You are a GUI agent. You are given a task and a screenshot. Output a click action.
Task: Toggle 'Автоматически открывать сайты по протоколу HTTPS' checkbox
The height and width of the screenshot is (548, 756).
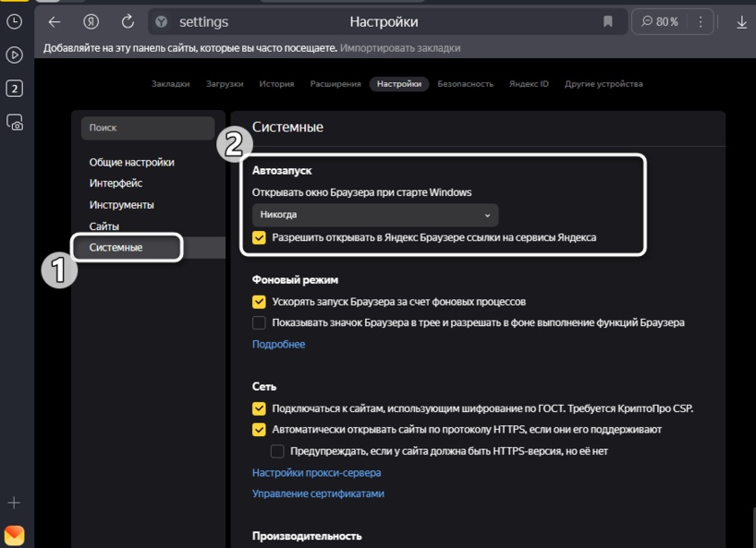(x=259, y=430)
